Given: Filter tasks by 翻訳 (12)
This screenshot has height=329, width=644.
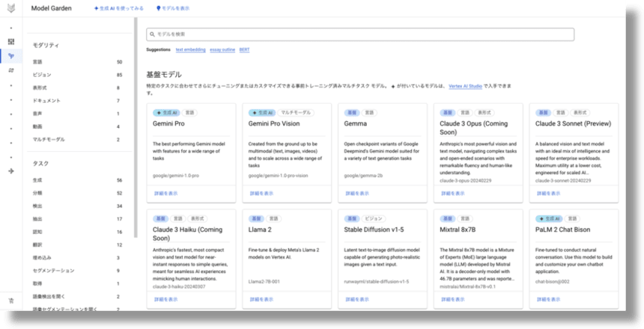Looking at the screenshot, I should [x=78, y=245].
